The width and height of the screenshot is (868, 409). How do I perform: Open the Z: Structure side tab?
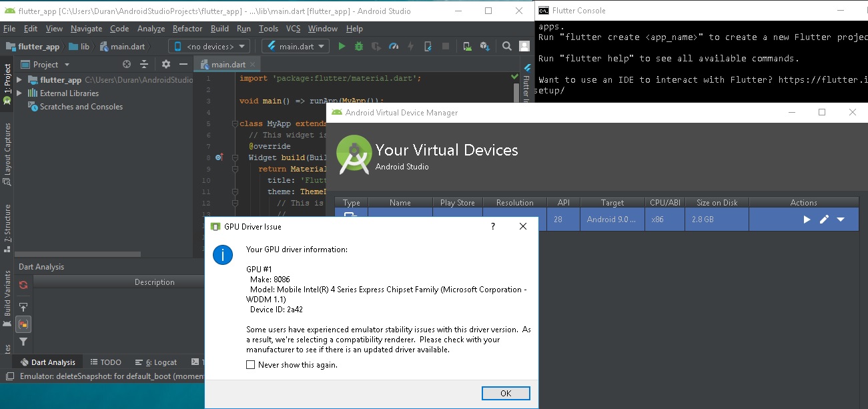tap(7, 228)
